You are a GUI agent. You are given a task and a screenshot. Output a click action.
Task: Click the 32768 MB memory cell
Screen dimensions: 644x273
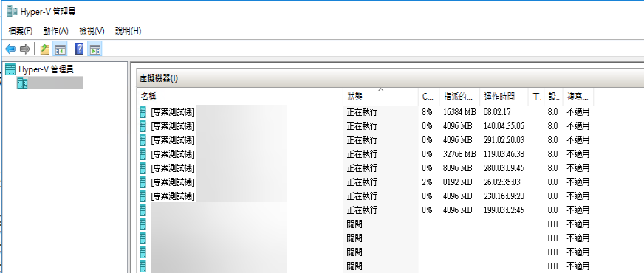(x=459, y=154)
